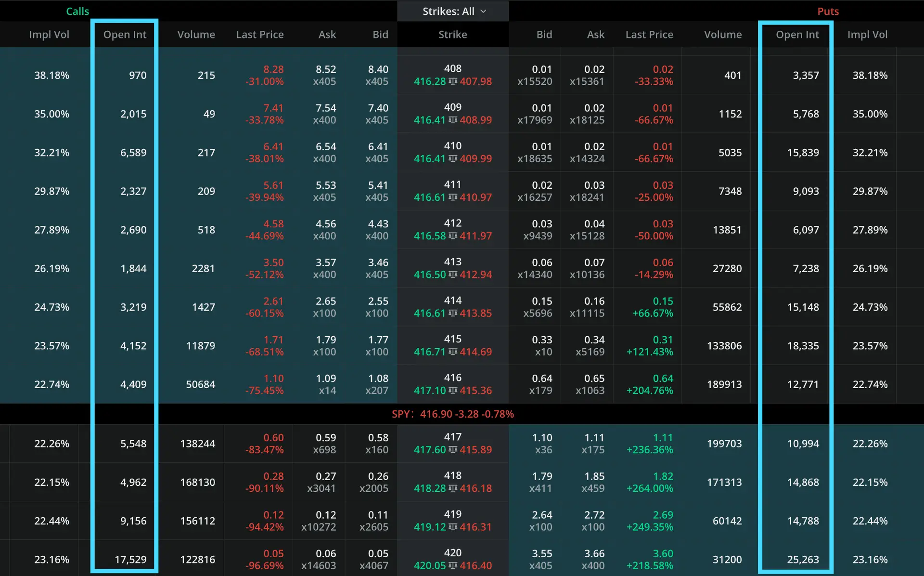Click the breakeven value 415.36 under strike 416

point(475,391)
